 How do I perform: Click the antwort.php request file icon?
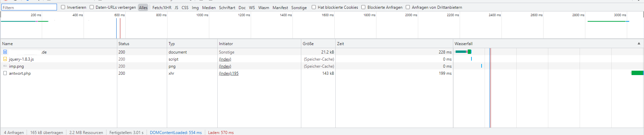point(5,73)
